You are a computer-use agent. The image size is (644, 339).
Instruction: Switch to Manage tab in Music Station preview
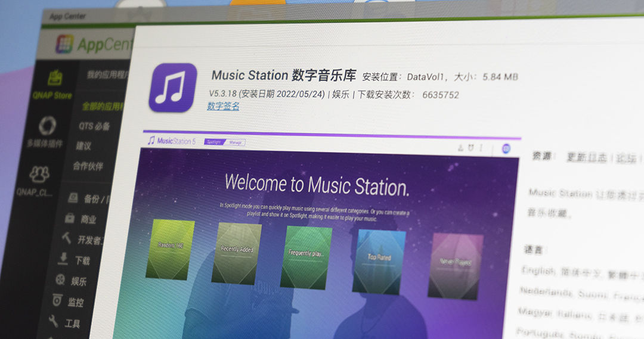(x=235, y=143)
